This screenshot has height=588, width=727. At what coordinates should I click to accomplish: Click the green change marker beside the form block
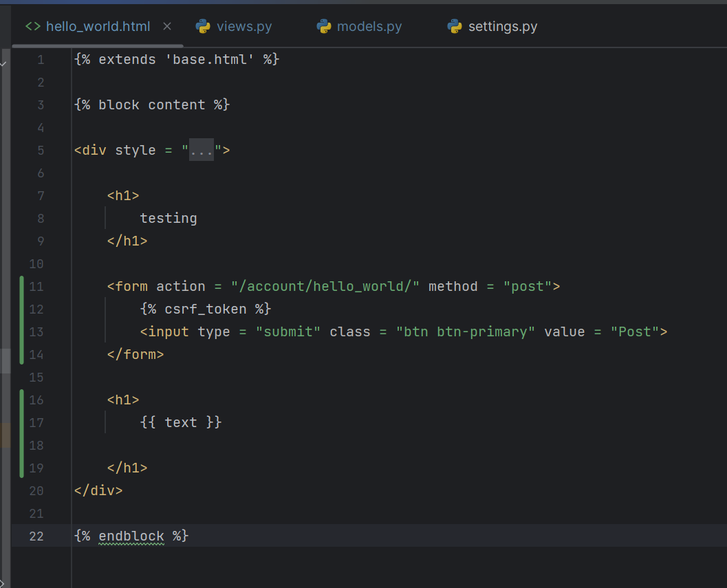22,320
